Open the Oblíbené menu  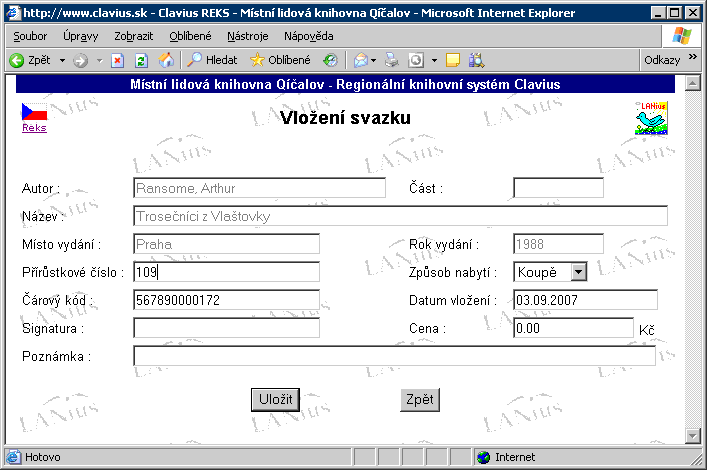(x=190, y=36)
